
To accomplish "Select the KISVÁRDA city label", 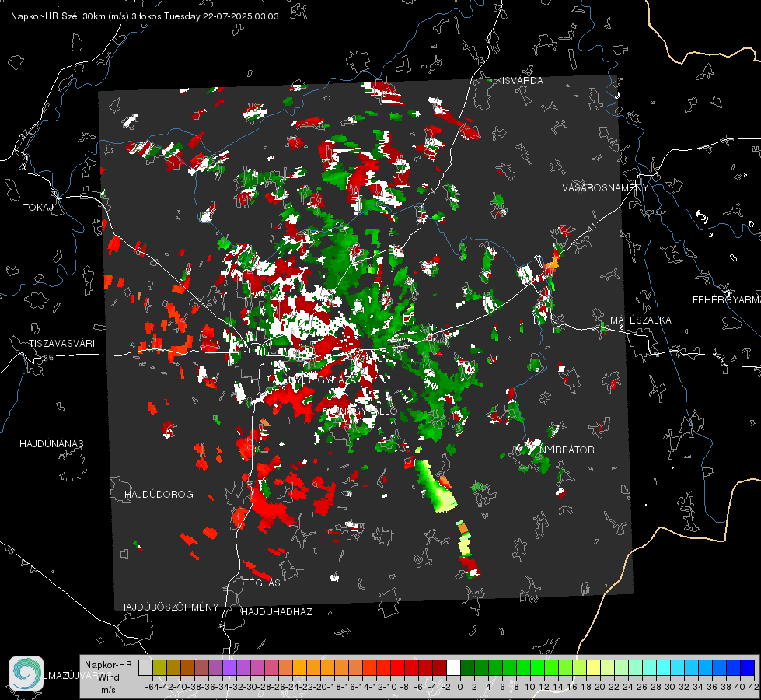I will tap(519, 81).
